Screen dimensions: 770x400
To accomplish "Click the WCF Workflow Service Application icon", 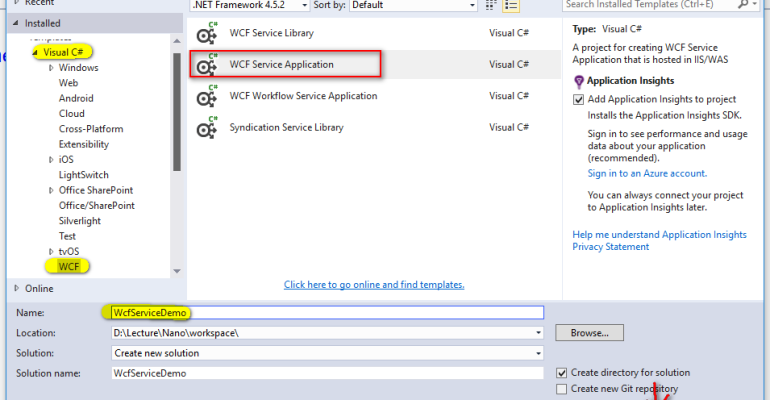I will [207, 96].
